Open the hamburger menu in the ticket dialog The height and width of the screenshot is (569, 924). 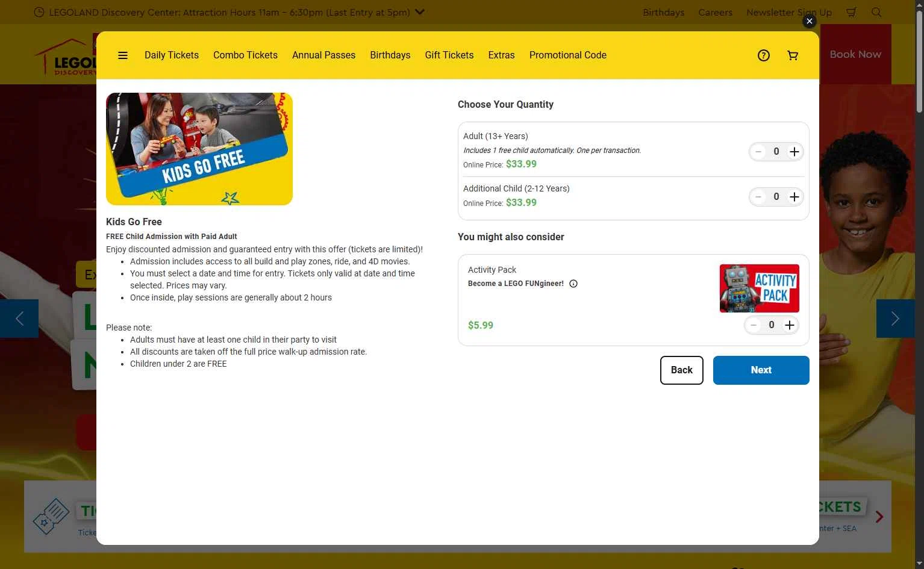click(123, 55)
